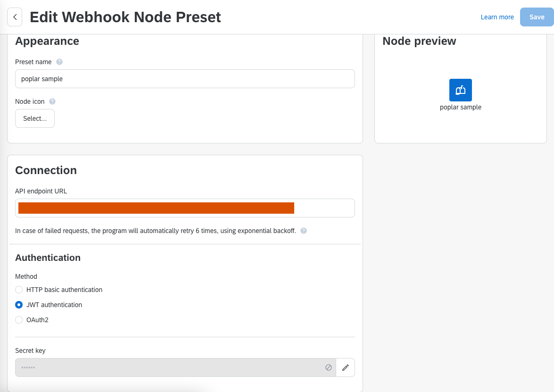The height and width of the screenshot is (392, 554).
Task: Click the poplar sample label in preview
Action: tap(460, 107)
